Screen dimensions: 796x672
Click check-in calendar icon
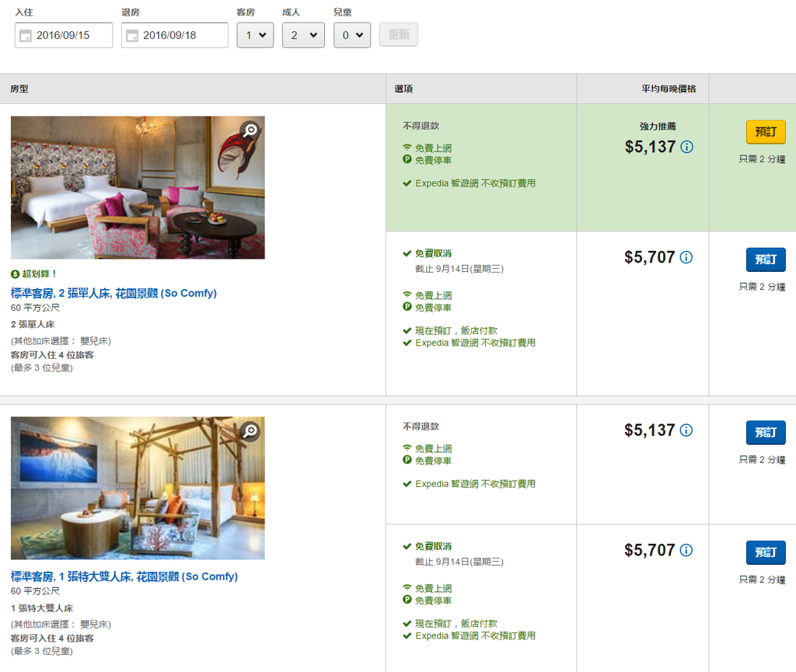point(26,36)
